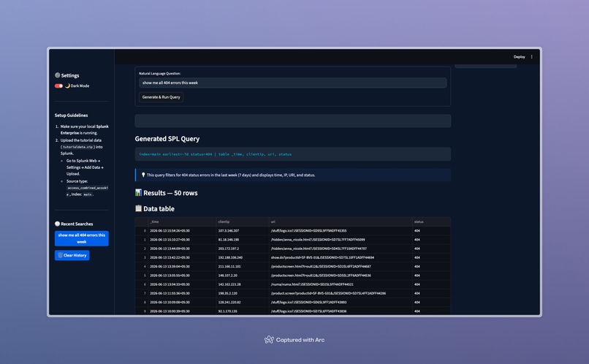The height and width of the screenshot is (364, 589).
Task: Click the uri cell in row 0
Action: click(341, 231)
